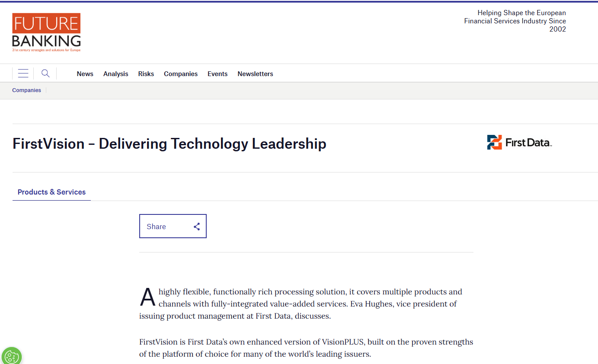598x364 pixels.
Task: Click the paragraph about VisionPLUS
Action: pyautogui.click(x=306, y=348)
